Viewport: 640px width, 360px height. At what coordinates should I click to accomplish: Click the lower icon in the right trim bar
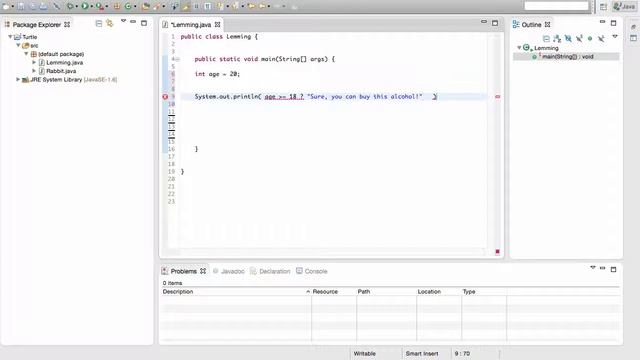pyautogui.click(x=633, y=38)
